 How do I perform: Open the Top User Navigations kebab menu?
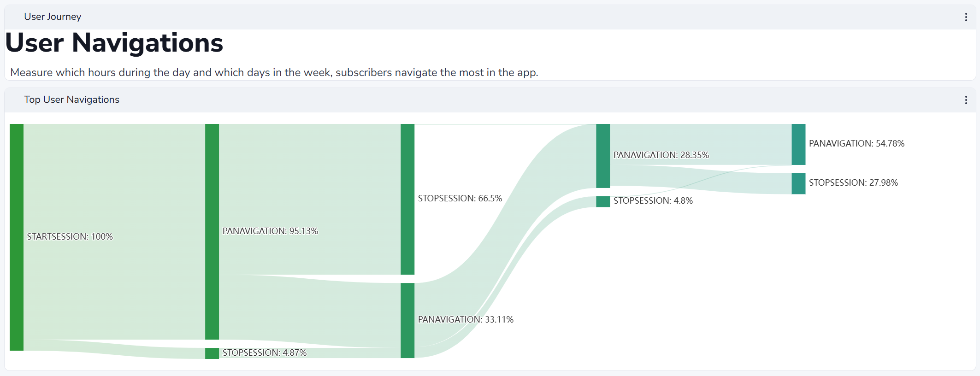pos(966,100)
